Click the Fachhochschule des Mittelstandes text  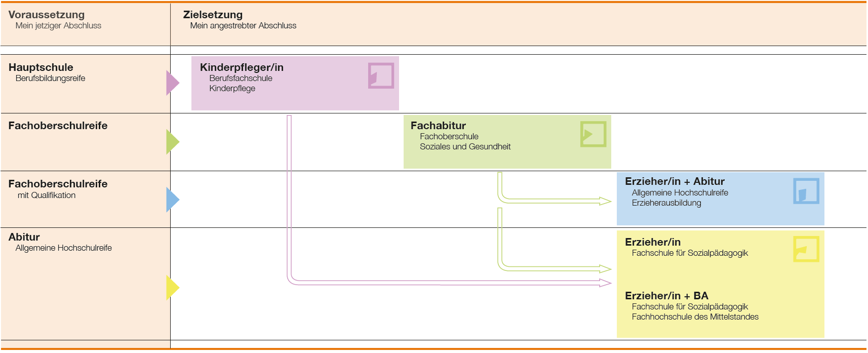coord(695,317)
